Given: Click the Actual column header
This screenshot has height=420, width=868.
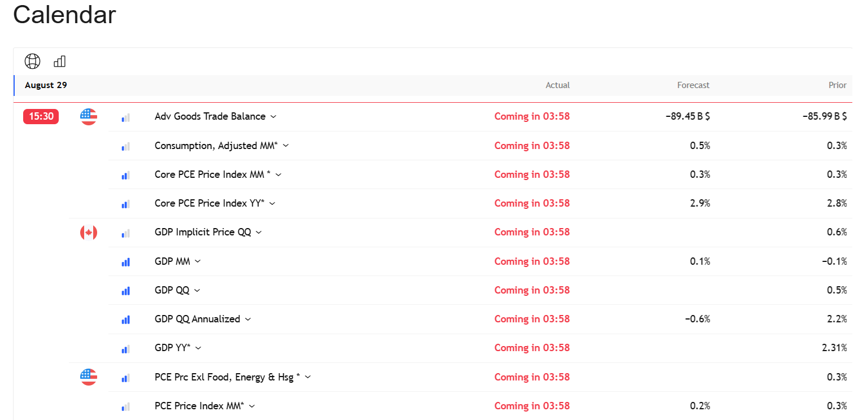Looking at the screenshot, I should pos(557,85).
